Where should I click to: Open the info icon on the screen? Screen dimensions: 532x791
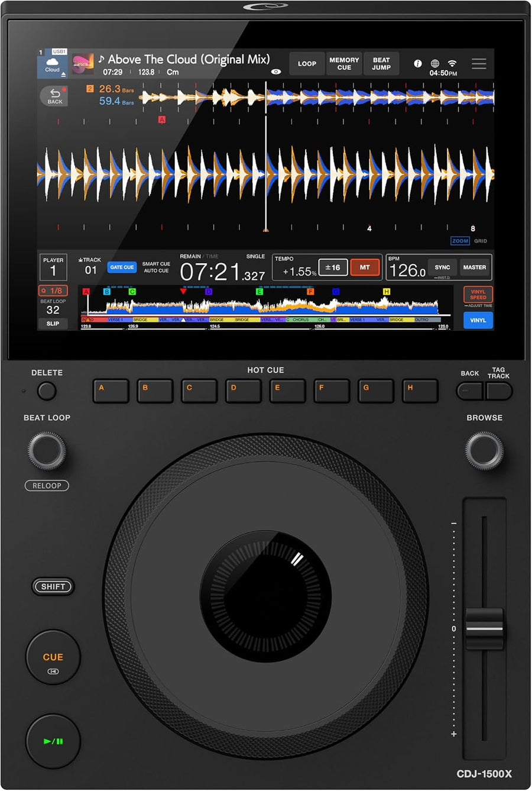pos(417,63)
